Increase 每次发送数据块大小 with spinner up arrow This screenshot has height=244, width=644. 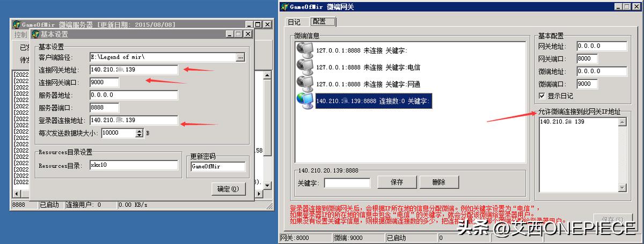140,130
